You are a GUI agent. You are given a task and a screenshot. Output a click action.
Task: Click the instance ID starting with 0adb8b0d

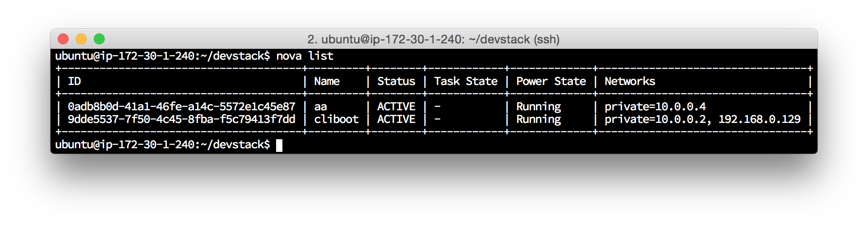181,107
